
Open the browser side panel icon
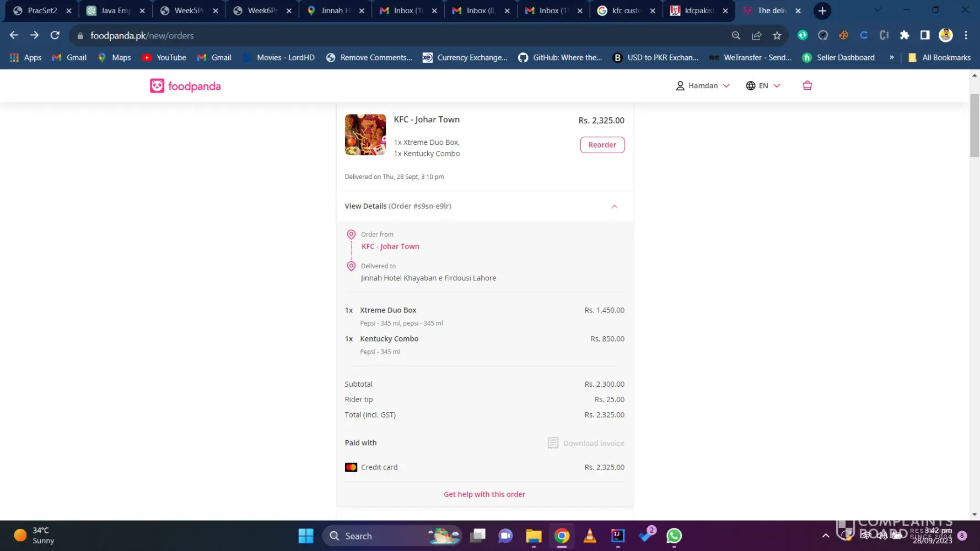coord(925,36)
